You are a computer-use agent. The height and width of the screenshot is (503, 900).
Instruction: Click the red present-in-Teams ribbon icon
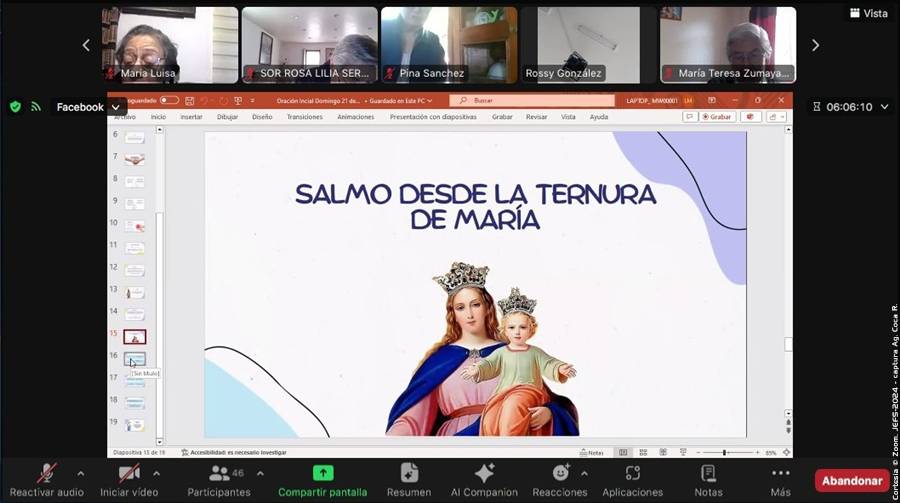click(750, 117)
